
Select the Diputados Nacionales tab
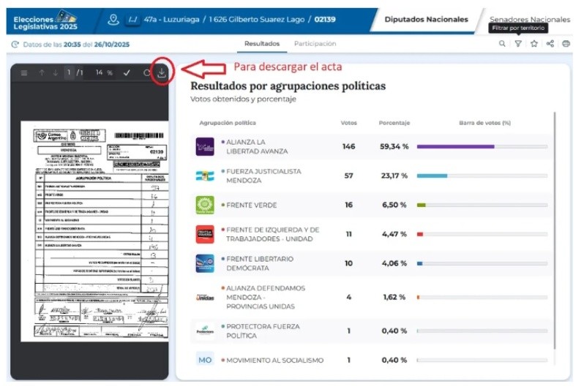click(x=426, y=19)
